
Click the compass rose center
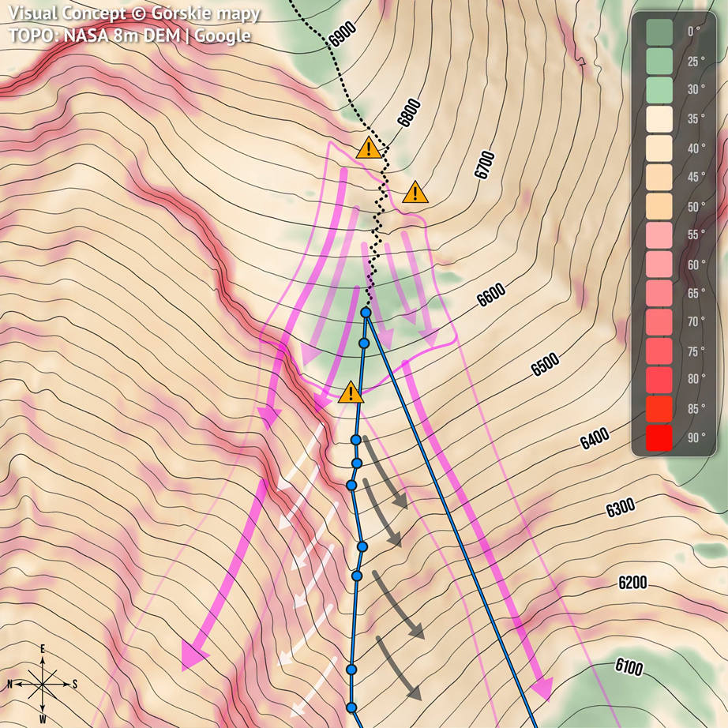[43, 684]
